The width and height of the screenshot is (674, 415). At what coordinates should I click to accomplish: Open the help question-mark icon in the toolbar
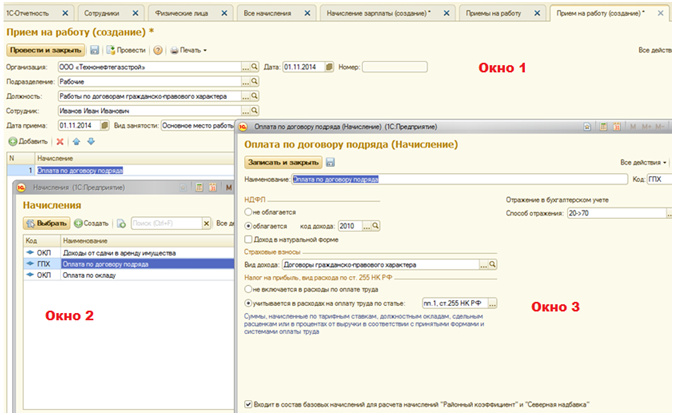tap(158, 50)
